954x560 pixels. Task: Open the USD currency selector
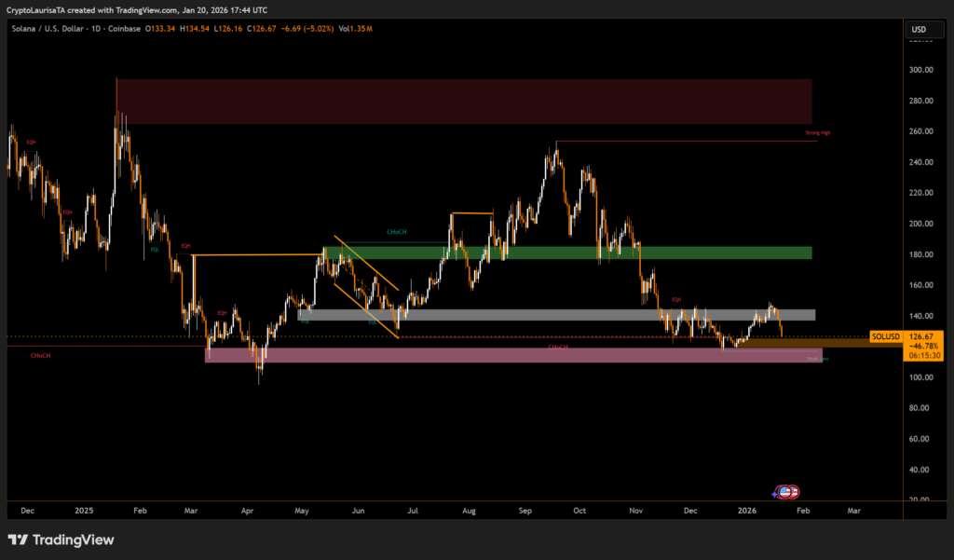pyautogui.click(x=918, y=30)
